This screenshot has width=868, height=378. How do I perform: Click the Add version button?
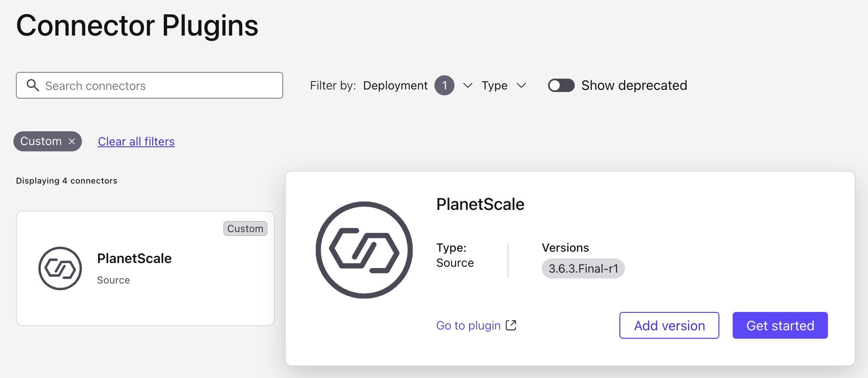coord(669,325)
